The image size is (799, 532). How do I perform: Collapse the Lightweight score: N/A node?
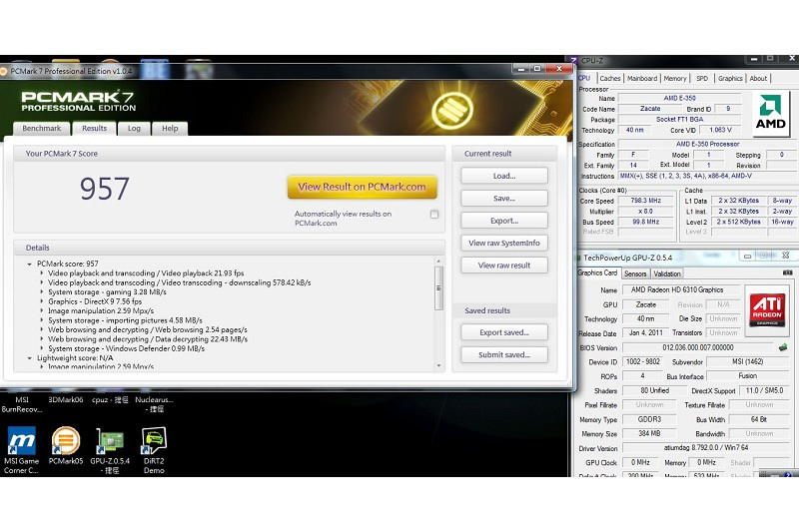30,358
